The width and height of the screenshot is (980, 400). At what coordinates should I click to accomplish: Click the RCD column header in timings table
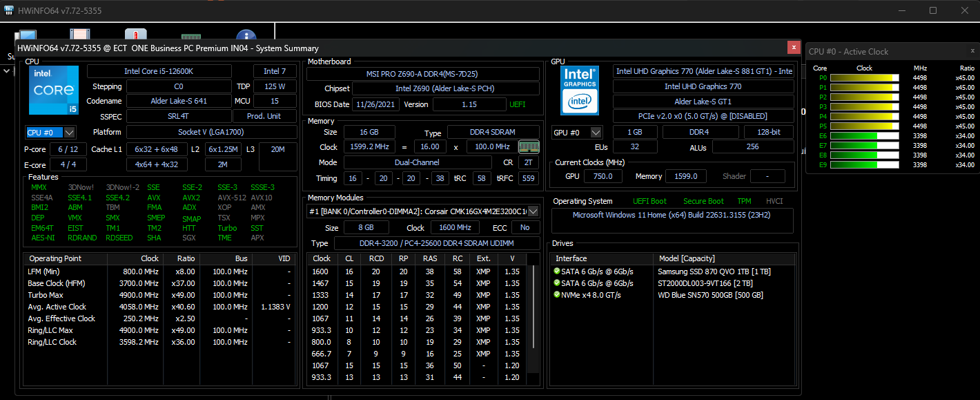pyautogui.click(x=376, y=258)
